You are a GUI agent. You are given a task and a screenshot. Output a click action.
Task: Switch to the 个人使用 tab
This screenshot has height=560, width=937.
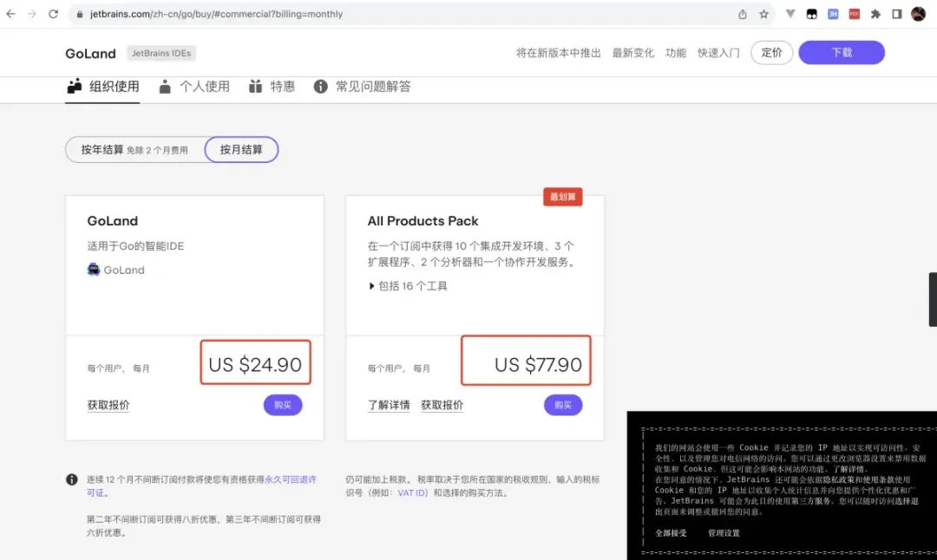point(194,87)
